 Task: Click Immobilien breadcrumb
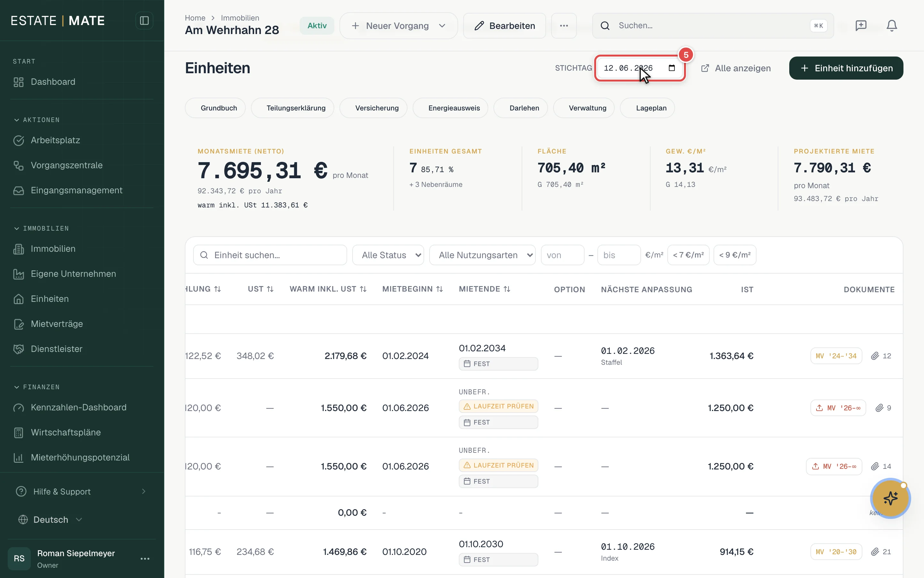tap(240, 18)
